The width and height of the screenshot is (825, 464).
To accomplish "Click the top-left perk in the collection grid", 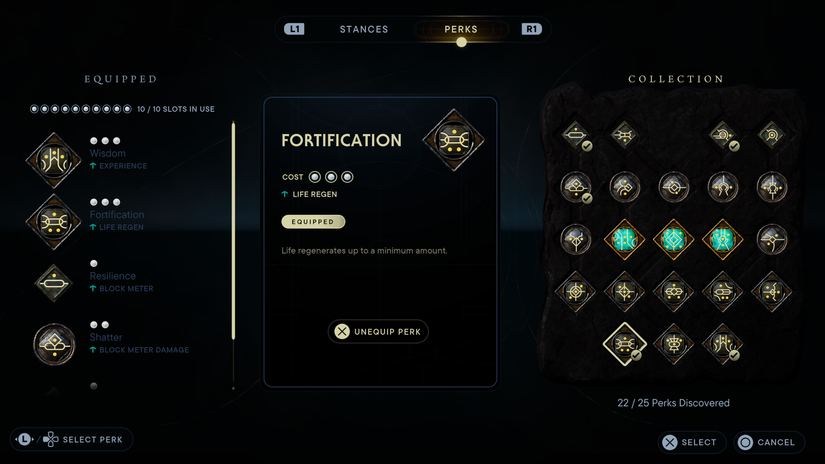I will point(576,134).
